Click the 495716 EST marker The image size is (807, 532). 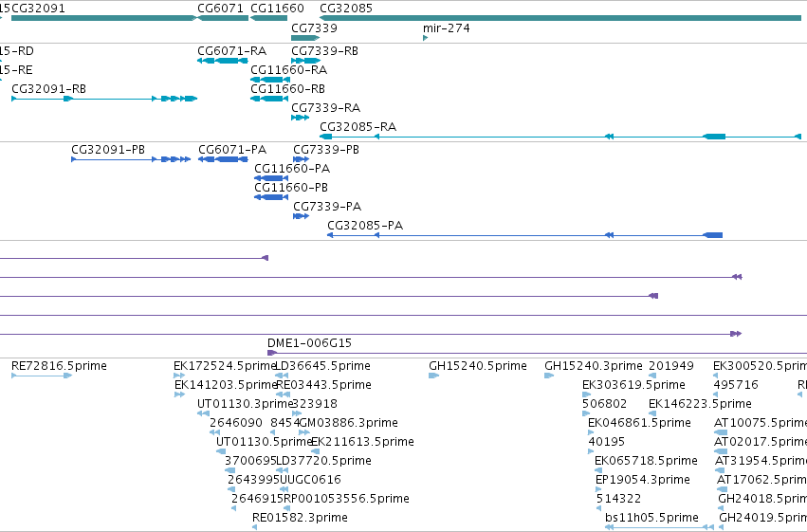coord(716,394)
